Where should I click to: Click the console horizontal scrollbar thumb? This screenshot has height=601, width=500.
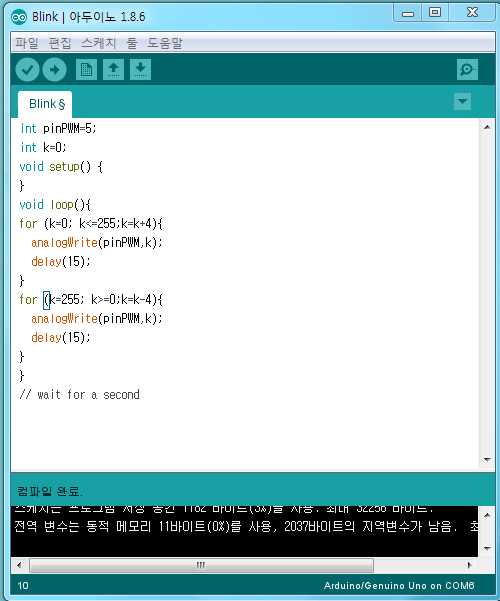pyautogui.click(x=201, y=565)
